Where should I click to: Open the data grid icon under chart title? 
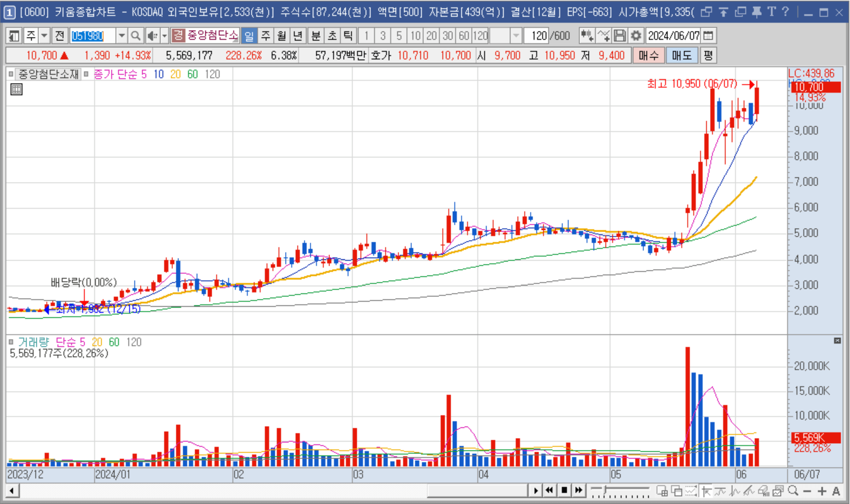tap(16, 89)
